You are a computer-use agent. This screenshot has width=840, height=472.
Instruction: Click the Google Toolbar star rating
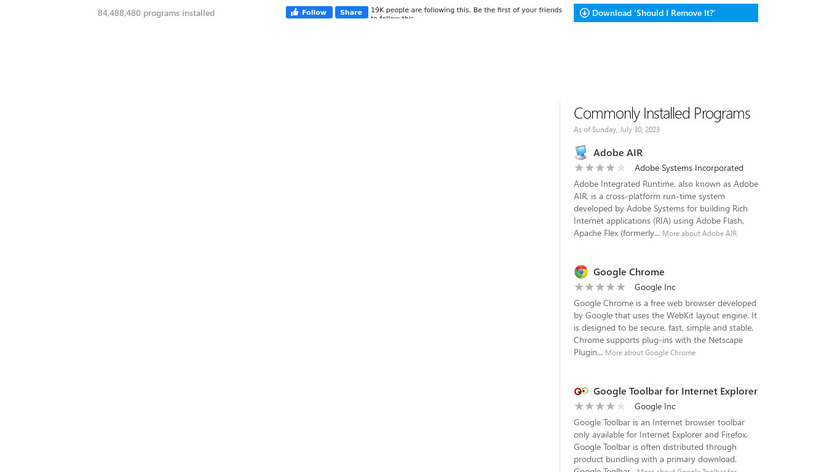pyautogui.click(x=600, y=406)
